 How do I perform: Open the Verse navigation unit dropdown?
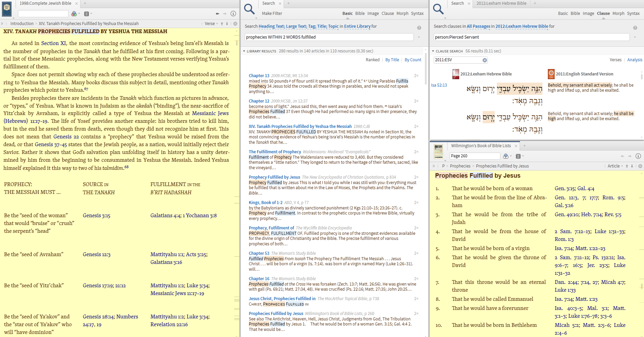[x=211, y=24]
